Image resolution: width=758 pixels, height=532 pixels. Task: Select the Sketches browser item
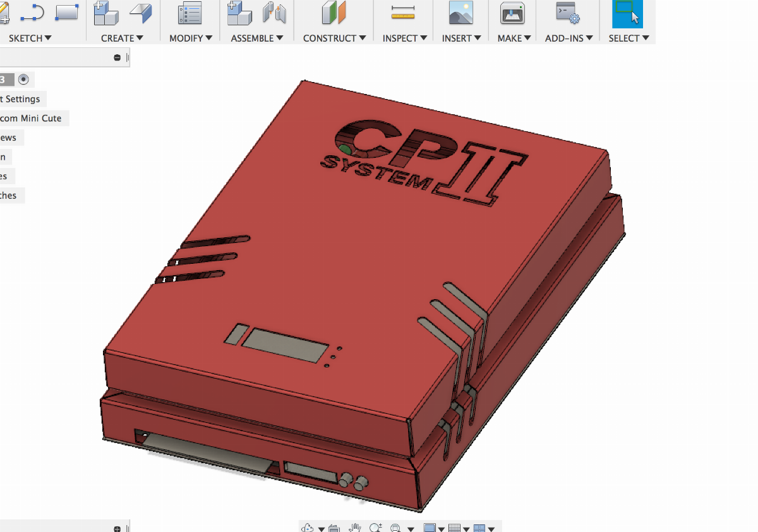pyautogui.click(x=13, y=196)
